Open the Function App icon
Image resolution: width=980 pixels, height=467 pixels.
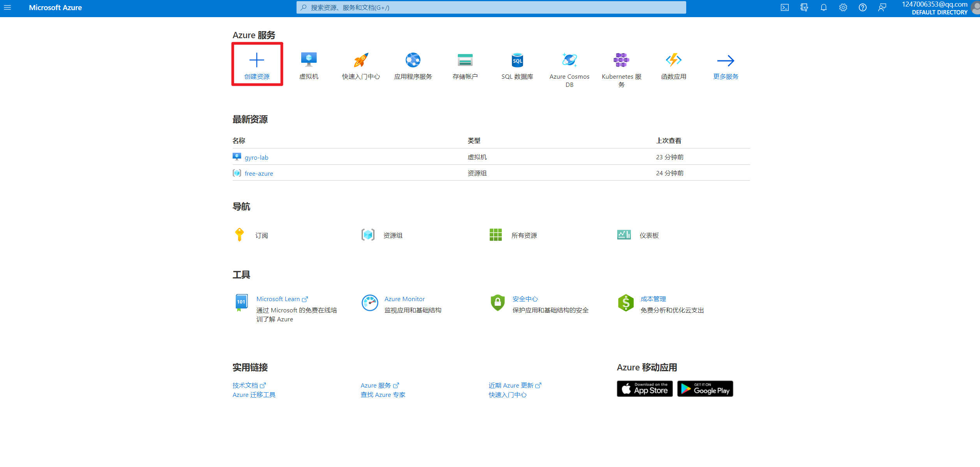click(673, 60)
